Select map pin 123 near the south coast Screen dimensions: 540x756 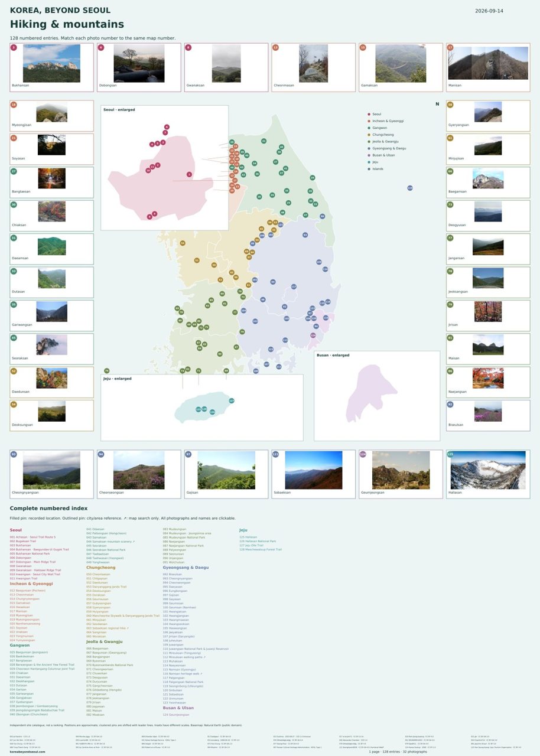pyautogui.click(x=271, y=349)
